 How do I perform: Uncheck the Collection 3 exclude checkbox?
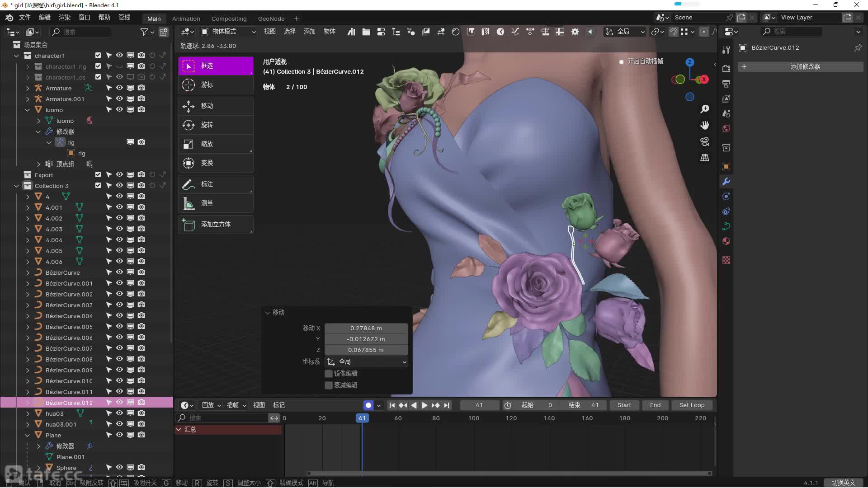(x=98, y=185)
